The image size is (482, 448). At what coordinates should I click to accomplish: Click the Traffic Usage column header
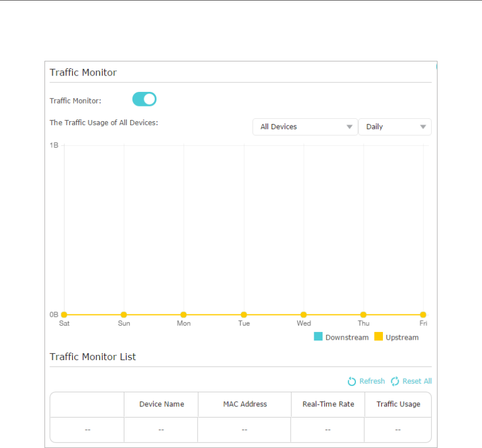(x=398, y=404)
